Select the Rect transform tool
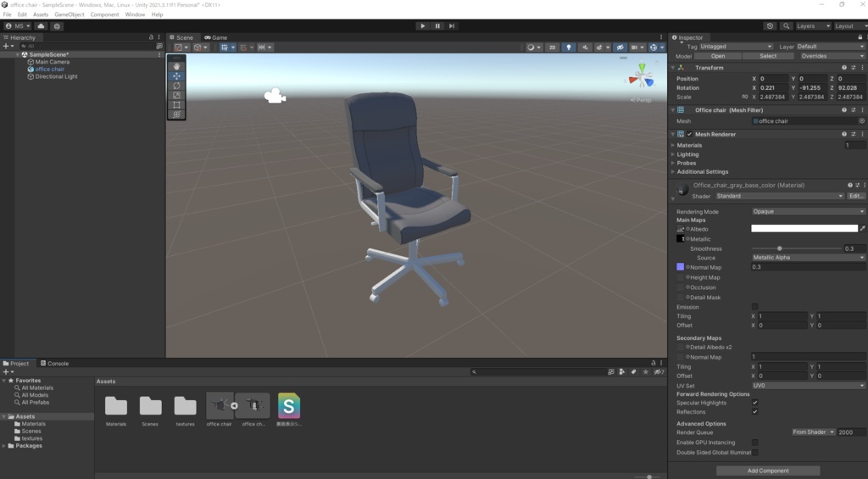This screenshot has width=868, height=479. [x=176, y=104]
